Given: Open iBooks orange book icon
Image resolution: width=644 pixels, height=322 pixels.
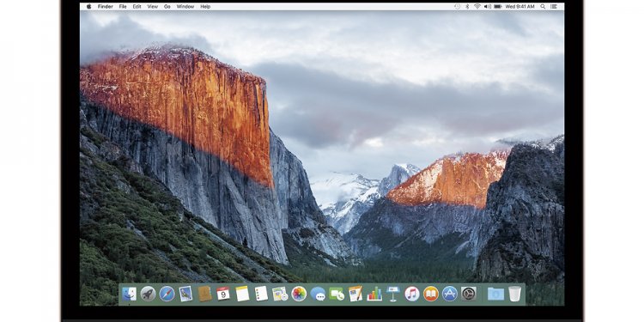Looking at the screenshot, I should pyautogui.click(x=431, y=294).
